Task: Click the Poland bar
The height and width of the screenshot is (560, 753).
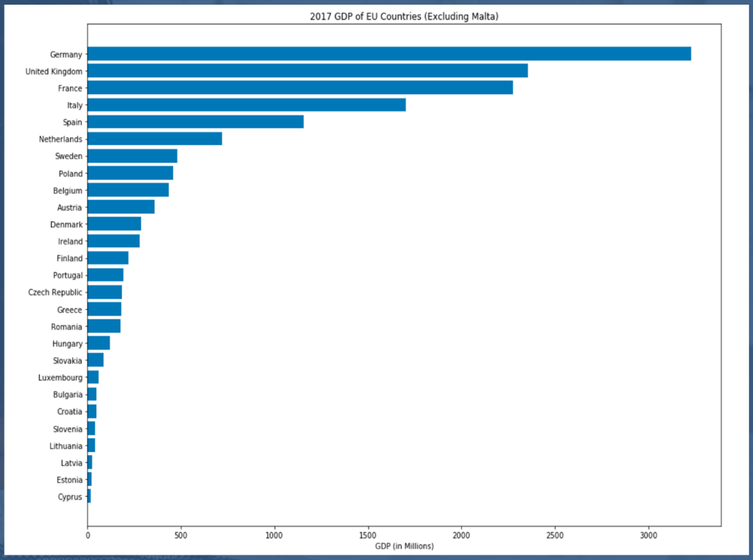Action: (x=130, y=174)
